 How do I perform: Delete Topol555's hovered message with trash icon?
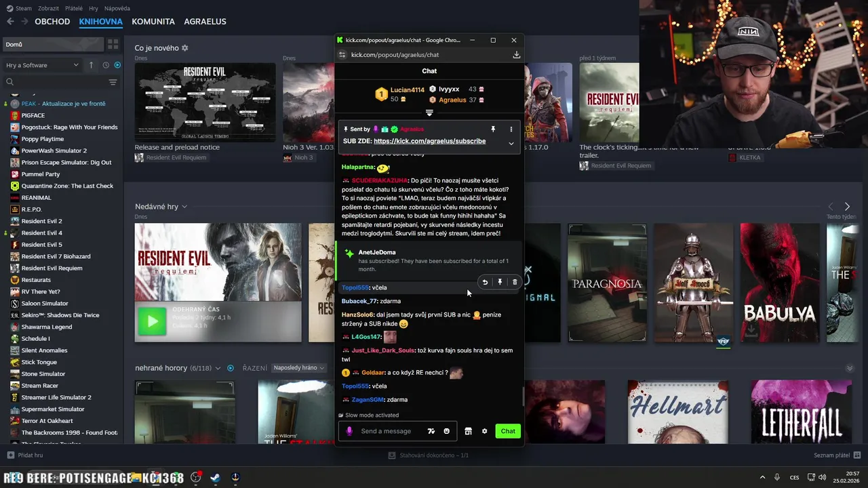[515, 282]
